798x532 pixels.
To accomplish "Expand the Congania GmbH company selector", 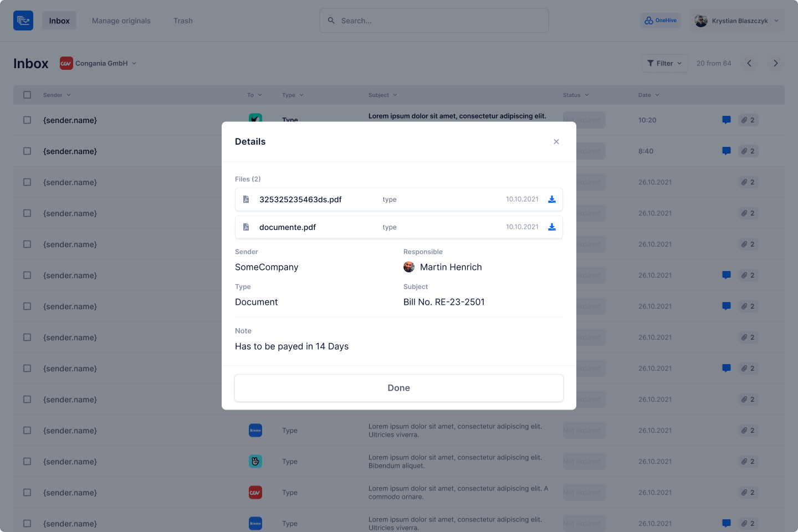I will (x=99, y=63).
